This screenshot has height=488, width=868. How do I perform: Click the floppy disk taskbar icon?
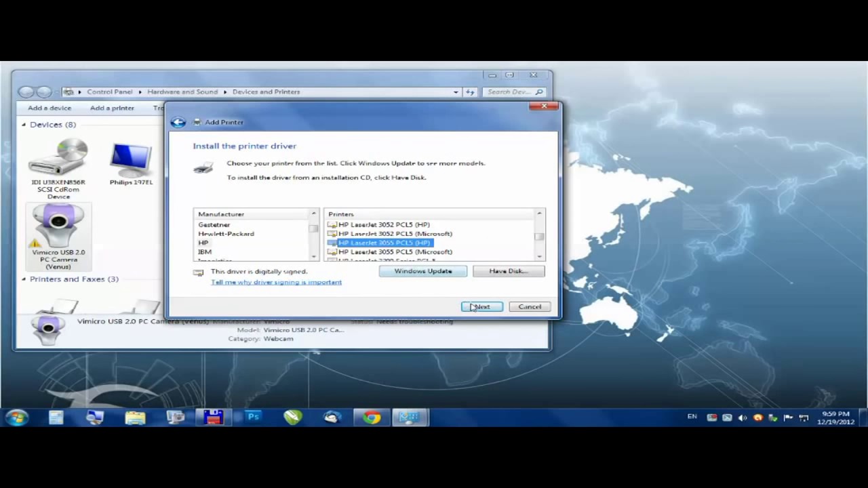click(x=213, y=418)
